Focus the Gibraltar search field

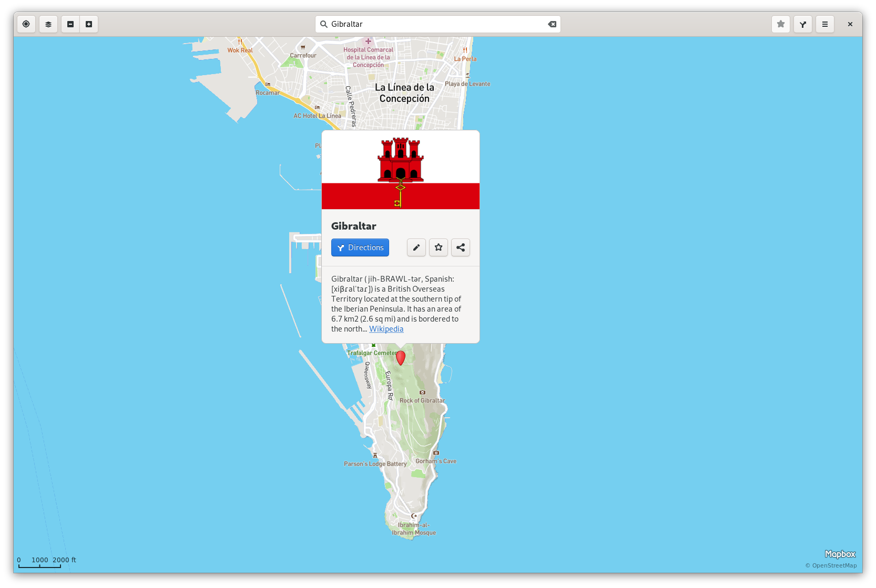tap(438, 24)
